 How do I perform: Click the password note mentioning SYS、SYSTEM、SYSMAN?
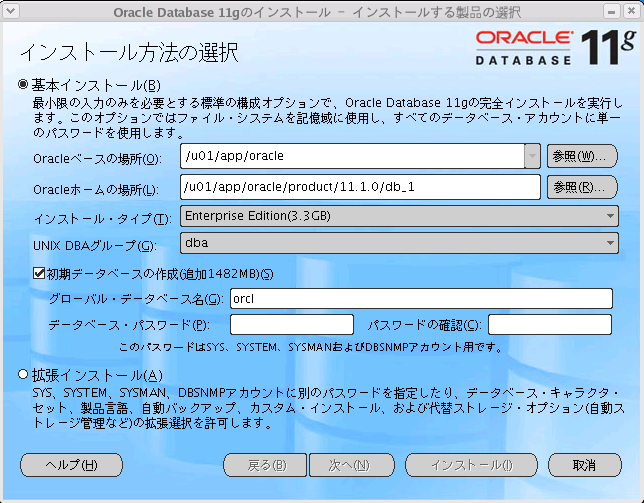[311, 347]
